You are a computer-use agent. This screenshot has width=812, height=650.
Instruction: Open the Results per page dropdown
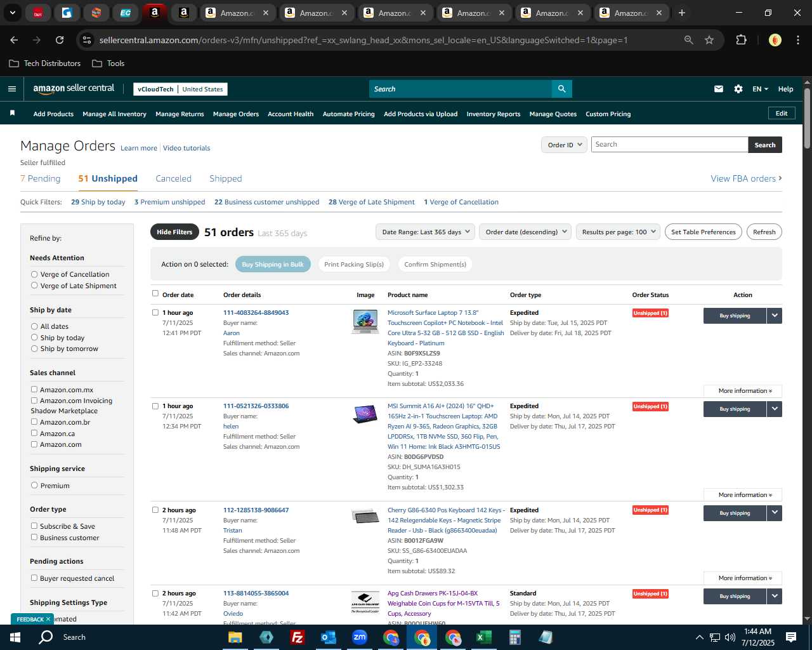click(x=618, y=232)
